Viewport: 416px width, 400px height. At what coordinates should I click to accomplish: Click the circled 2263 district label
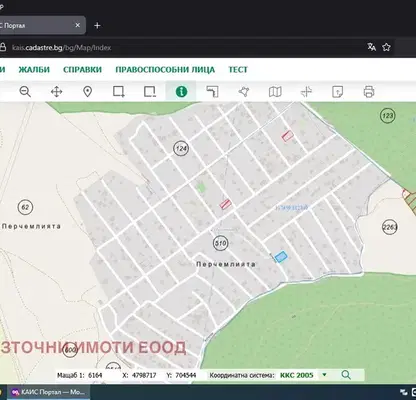(x=390, y=227)
